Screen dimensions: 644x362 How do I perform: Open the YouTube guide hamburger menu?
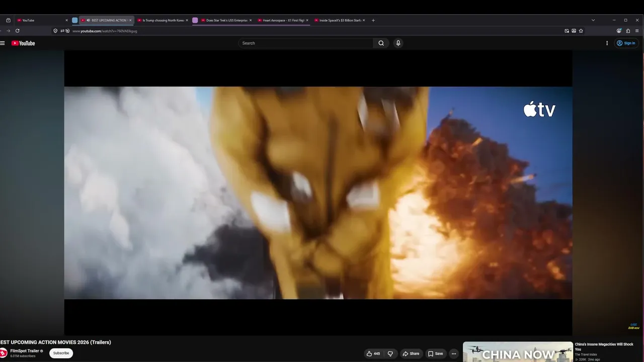tap(3, 43)
